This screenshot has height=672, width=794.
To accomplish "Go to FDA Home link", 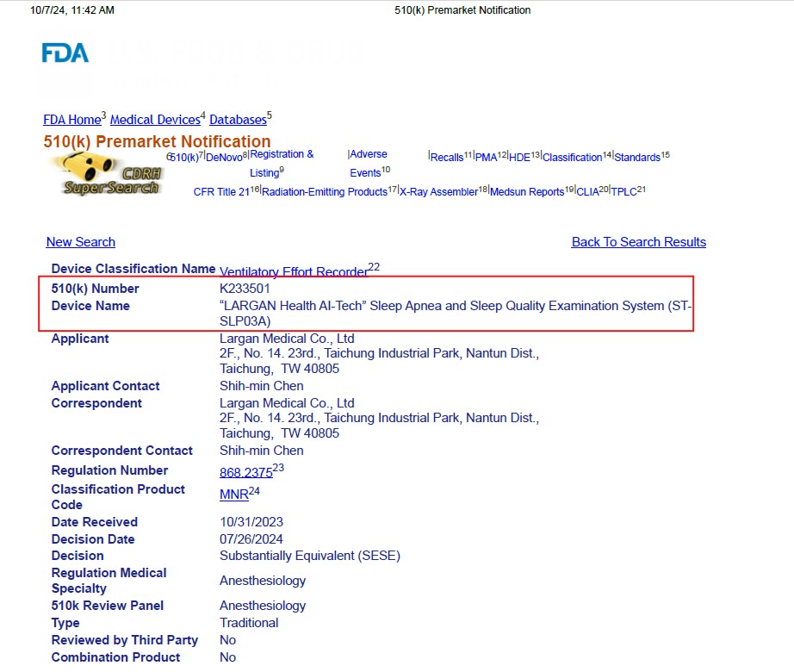I will coord(71,120).
